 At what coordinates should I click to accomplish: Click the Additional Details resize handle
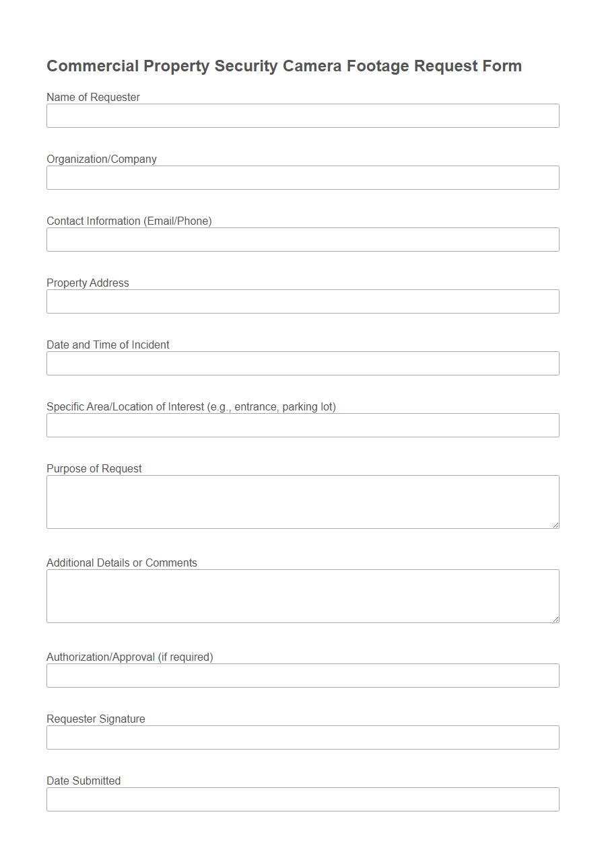pos(556,620)
